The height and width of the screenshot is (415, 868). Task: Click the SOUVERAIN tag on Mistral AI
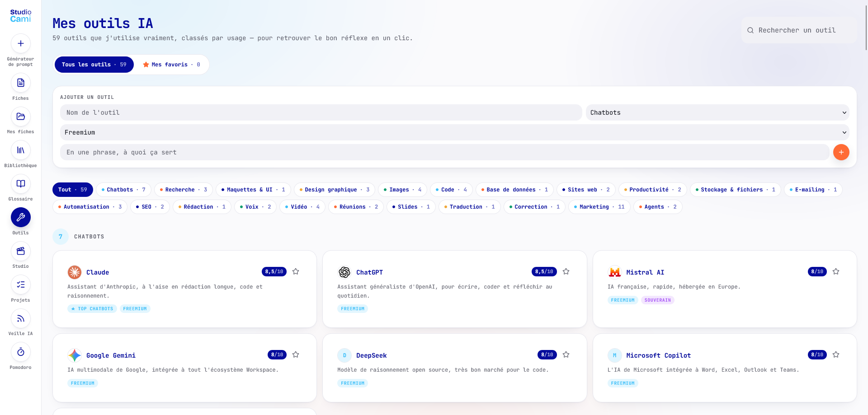pos(657,300)
